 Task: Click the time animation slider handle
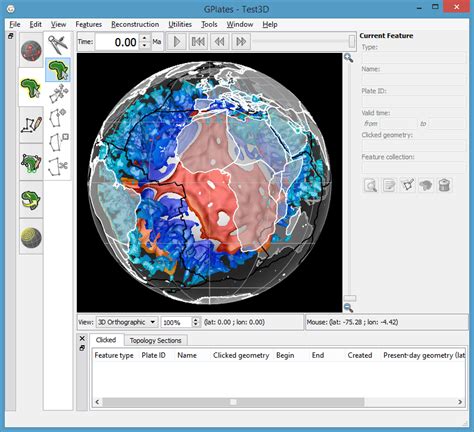(352, 41)
